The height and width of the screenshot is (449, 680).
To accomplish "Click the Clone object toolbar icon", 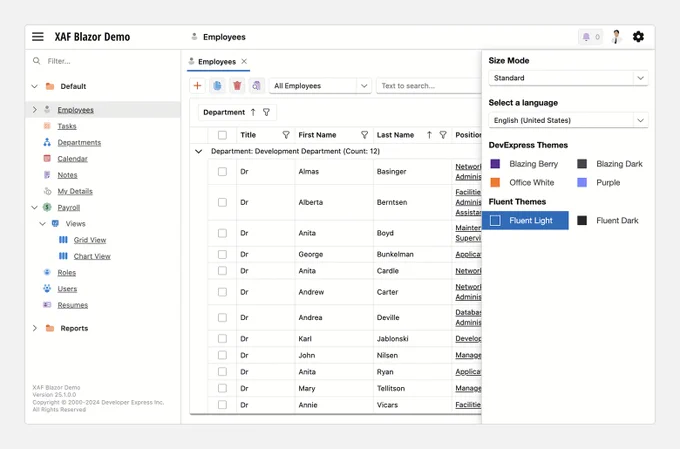I will [217, 85].
